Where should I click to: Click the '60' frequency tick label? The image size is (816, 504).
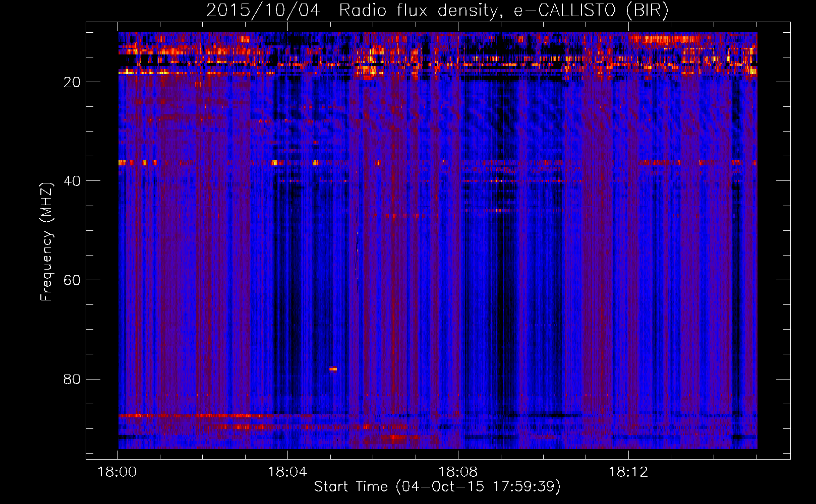(72, 280)
